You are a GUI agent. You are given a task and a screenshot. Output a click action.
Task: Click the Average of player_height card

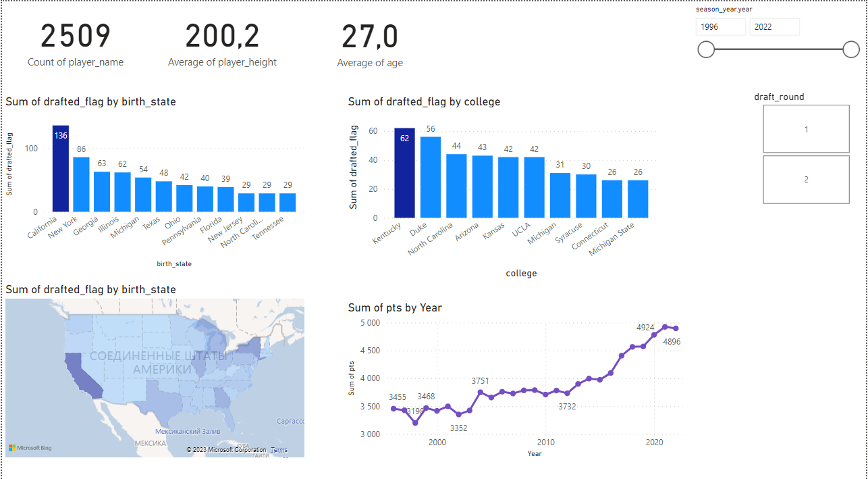(223, 41)
